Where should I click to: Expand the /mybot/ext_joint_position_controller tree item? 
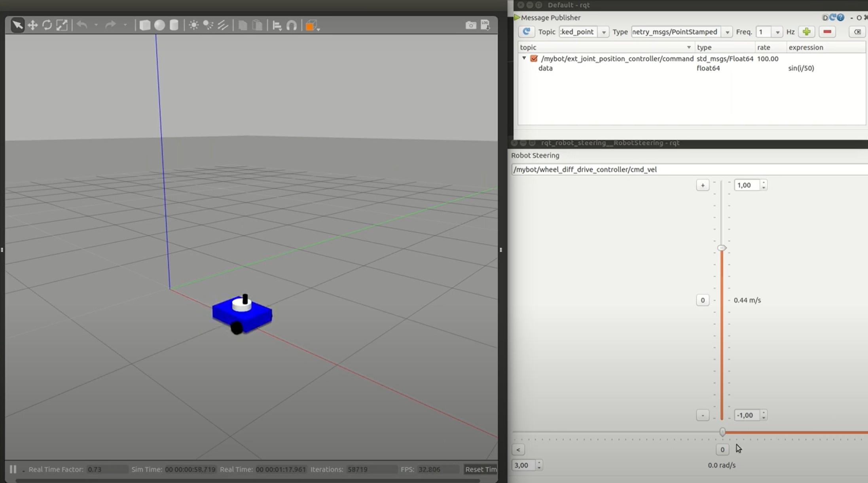pyautogui.click(x=522, y=58)
